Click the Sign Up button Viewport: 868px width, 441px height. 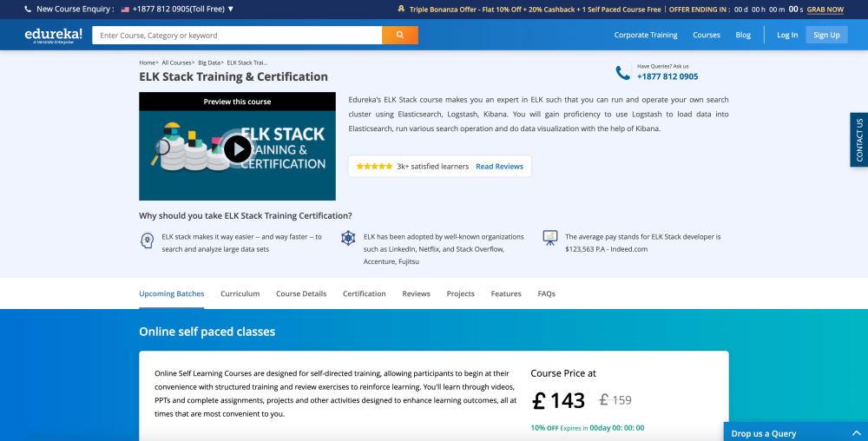826,35
